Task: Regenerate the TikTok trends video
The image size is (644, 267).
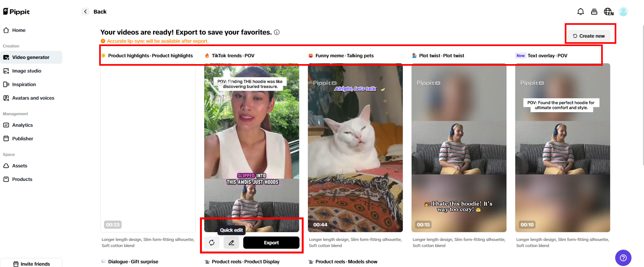Action: pyautogui.click(x=212, y=243)
